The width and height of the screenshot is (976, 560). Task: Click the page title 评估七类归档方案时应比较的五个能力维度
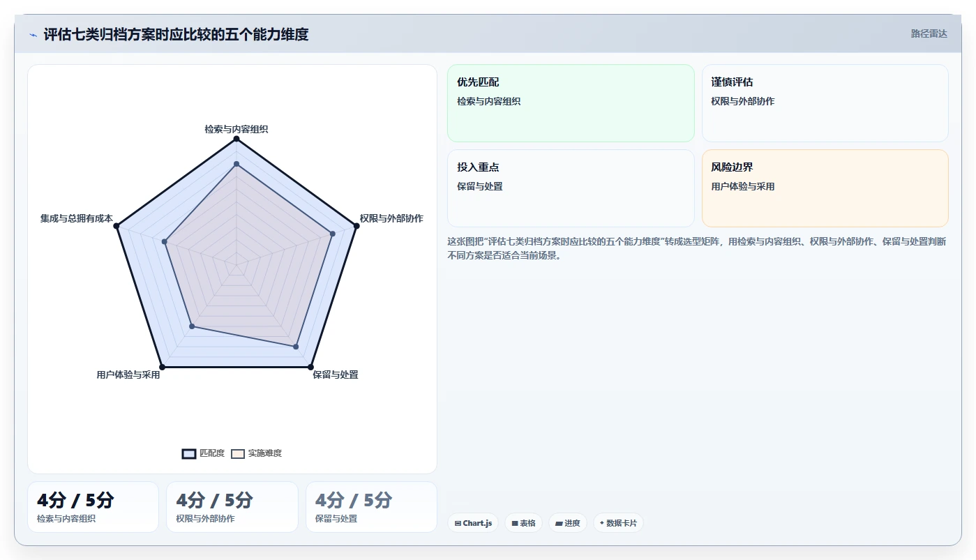(176, 34)
